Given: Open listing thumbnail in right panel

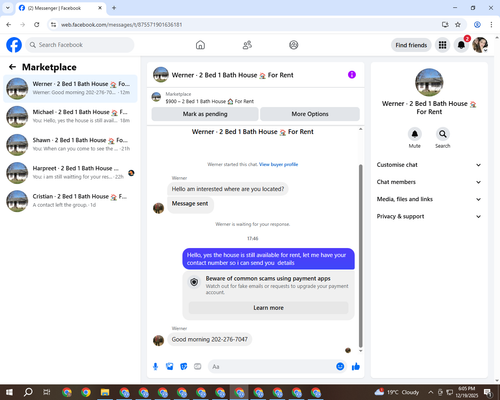Looking at the screenshot, I should [429, 82].
